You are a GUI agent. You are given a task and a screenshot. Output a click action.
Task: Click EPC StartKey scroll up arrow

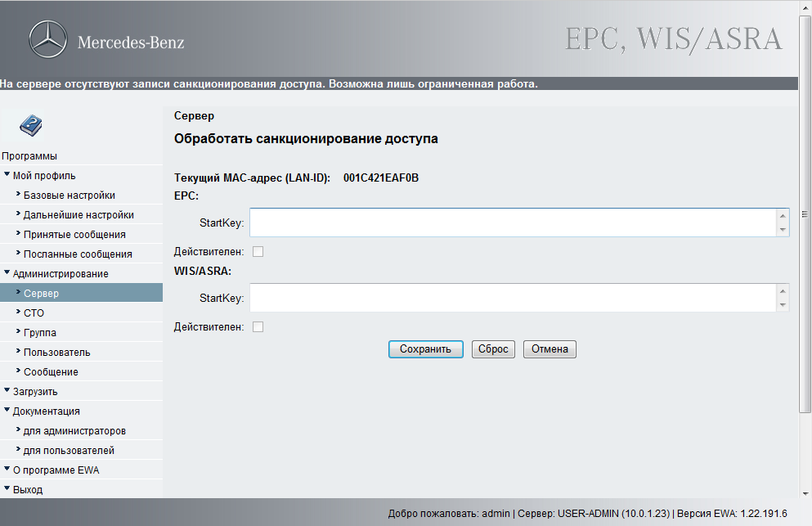[783, 216]
